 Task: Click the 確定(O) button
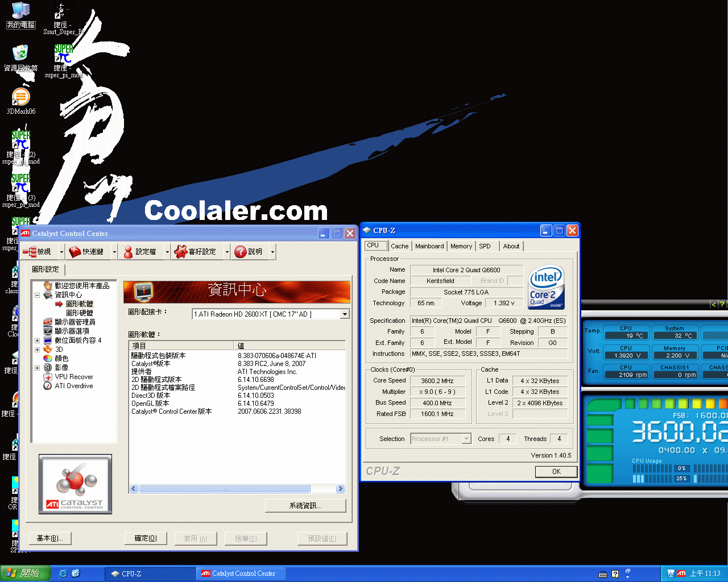pyautogui.click(x=146, y=538)
